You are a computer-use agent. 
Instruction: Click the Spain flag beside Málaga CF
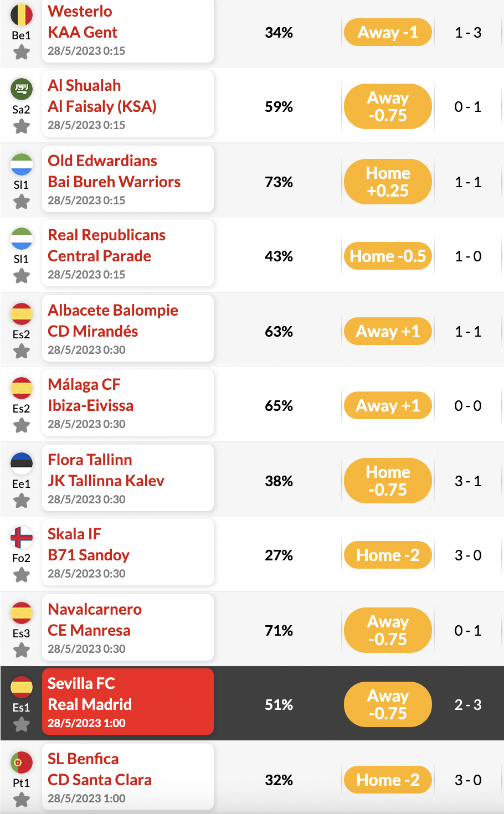click(x=22, y=388)
